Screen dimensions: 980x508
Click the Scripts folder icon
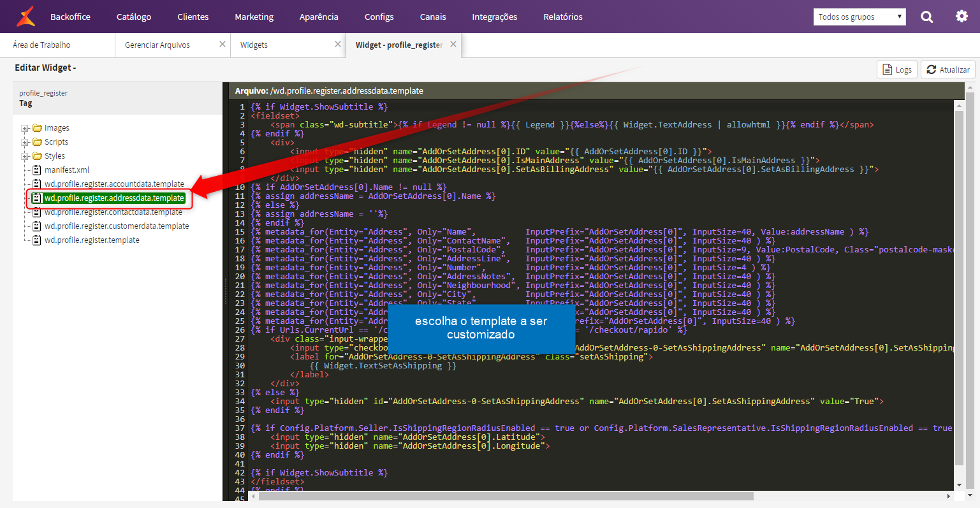coord(37,142)
